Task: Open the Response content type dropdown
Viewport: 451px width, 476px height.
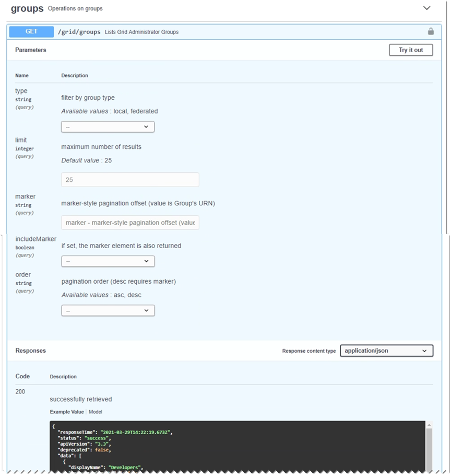Action: click(386, 351)
